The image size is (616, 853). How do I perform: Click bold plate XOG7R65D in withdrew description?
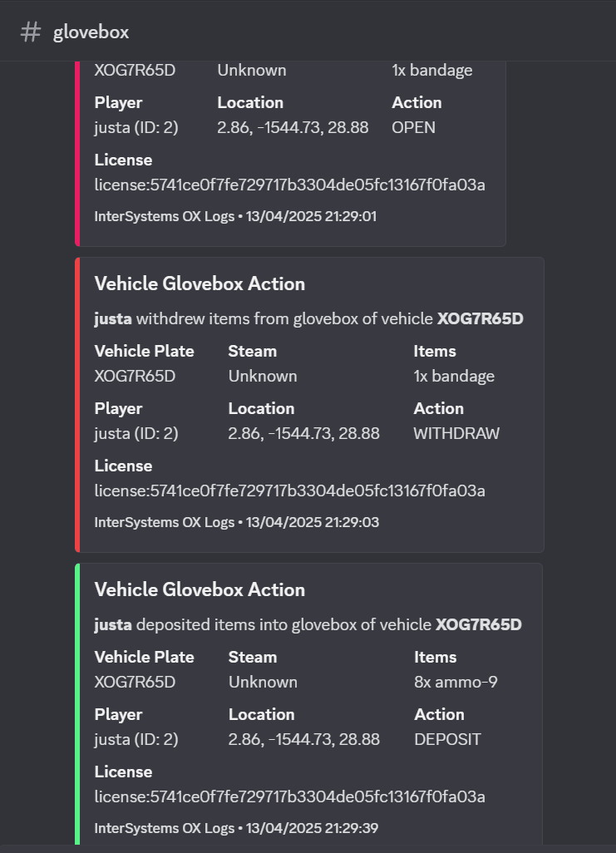480,318
